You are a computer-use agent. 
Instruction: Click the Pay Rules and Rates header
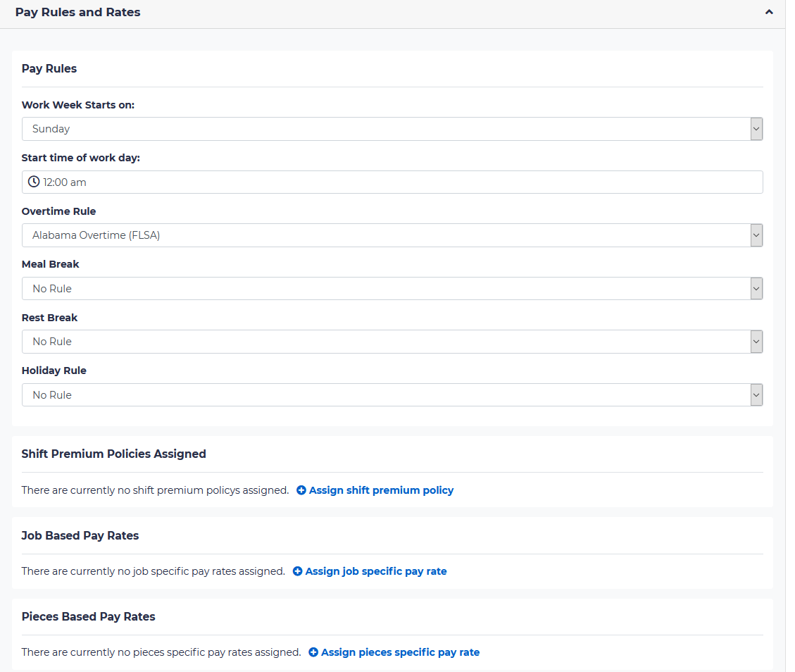point(77,12)
